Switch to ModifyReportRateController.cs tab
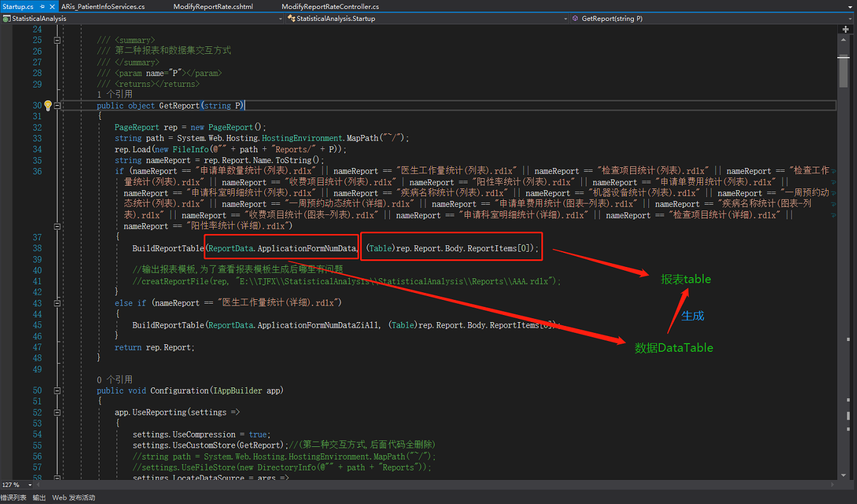857x504 pixels. click(x=330, y=6)
